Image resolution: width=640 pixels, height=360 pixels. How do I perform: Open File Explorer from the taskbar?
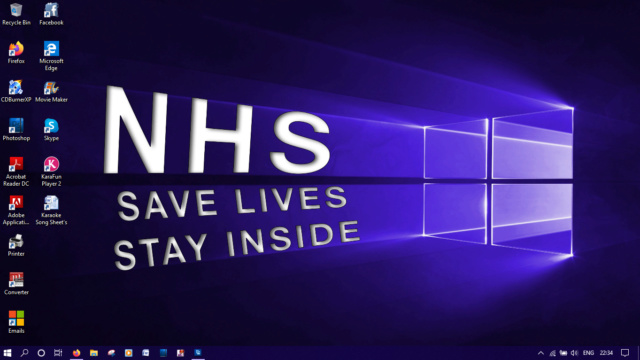94,353
